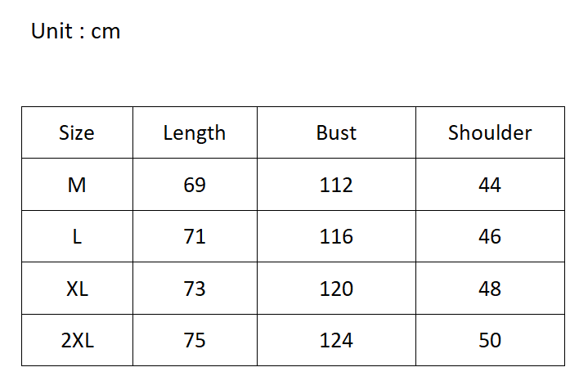Select shoulder value 50
Viewport: 588px width, 385px height.
pyautogui.click(x=490, y=340)
